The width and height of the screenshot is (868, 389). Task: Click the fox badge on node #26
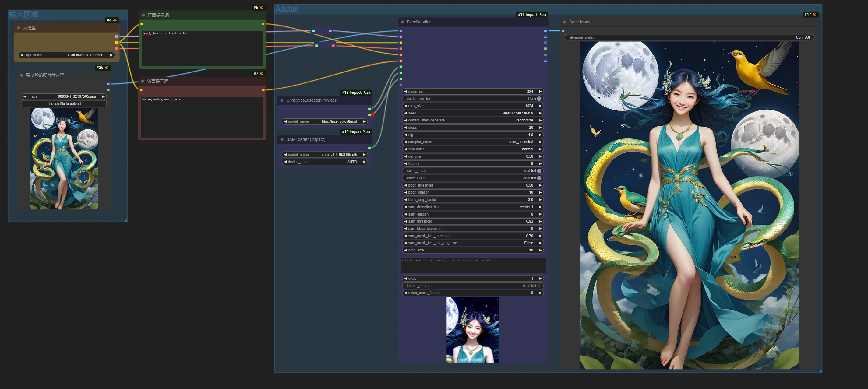pyautogui.click(x=107, y=68)
